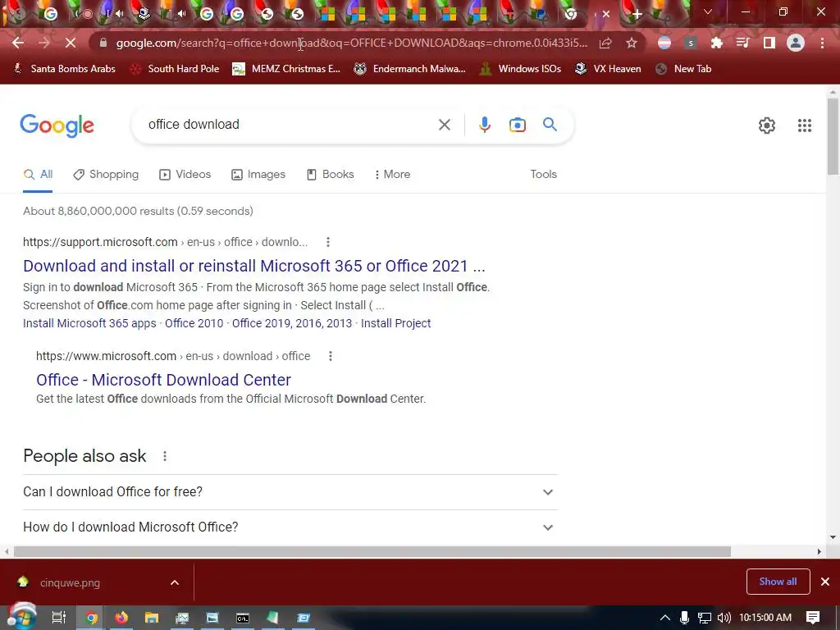Viewport: 840px width, 630px height.
Task: Open the Extensions puzzle-piece menu
Action: (x=716, y=43)
